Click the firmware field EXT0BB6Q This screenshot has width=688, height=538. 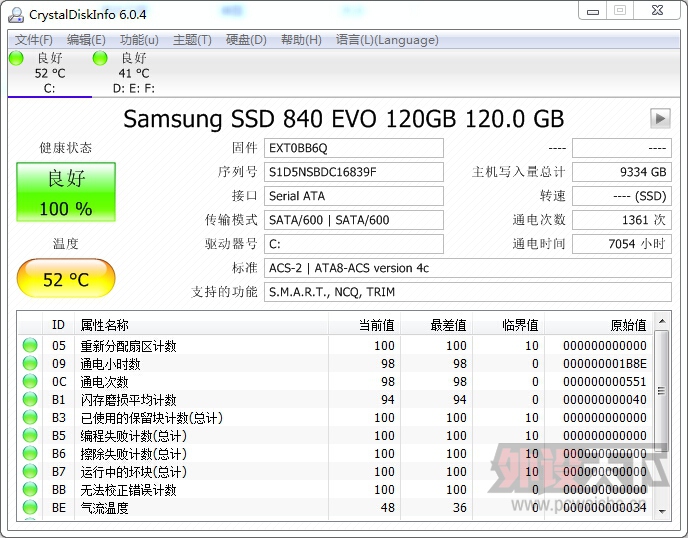click(x=354, y=148)
